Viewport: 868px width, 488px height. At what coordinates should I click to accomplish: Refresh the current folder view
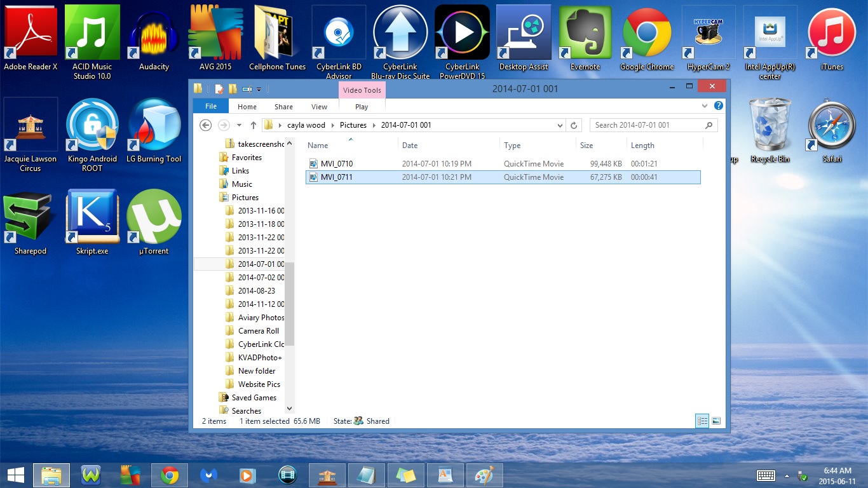coord(574,125)
